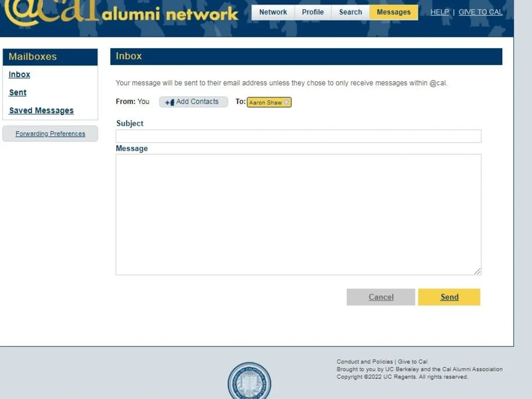532x399 pixels.
Task: Go to the Search tab
Action: pos(351,12)
